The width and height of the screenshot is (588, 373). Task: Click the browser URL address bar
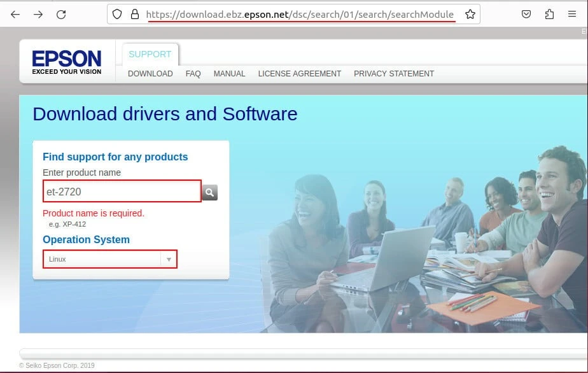click(300, 14)
